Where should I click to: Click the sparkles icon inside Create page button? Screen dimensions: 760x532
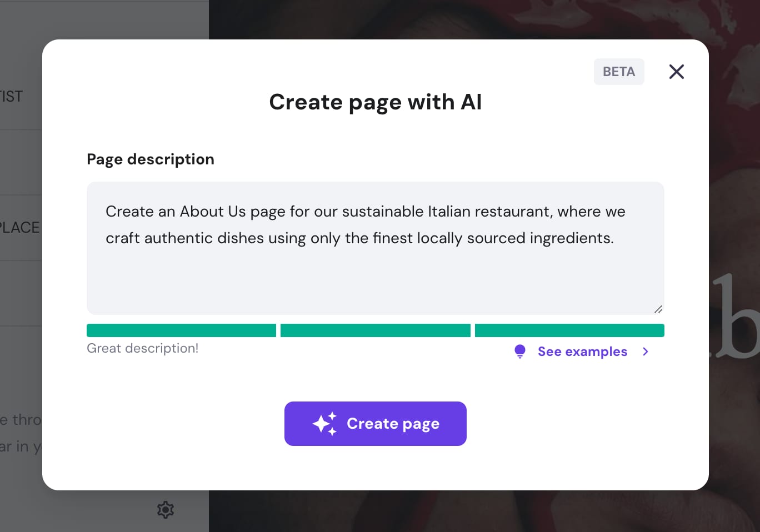(325, 423)
